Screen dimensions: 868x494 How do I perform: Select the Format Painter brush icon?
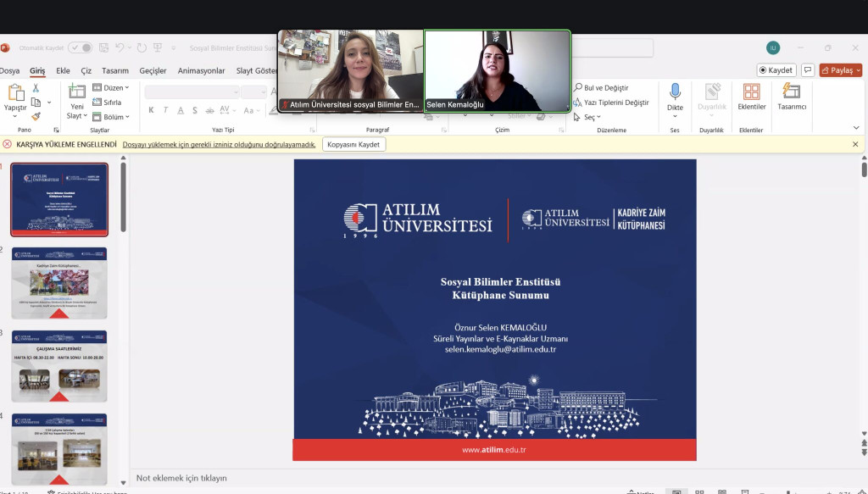point(36,116)
